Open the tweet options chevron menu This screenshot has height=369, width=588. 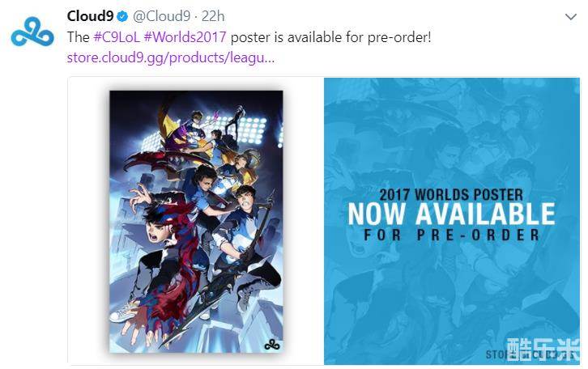click(x=570, y=17)
